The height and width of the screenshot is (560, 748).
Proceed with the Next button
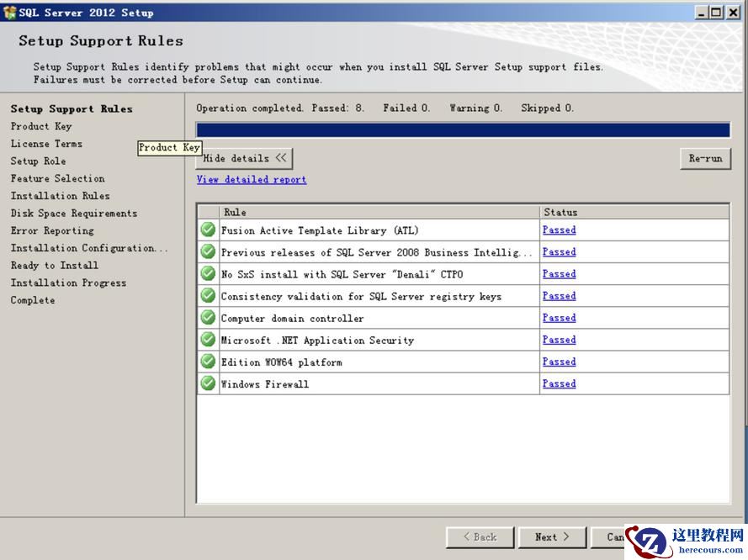pos(551,536)
